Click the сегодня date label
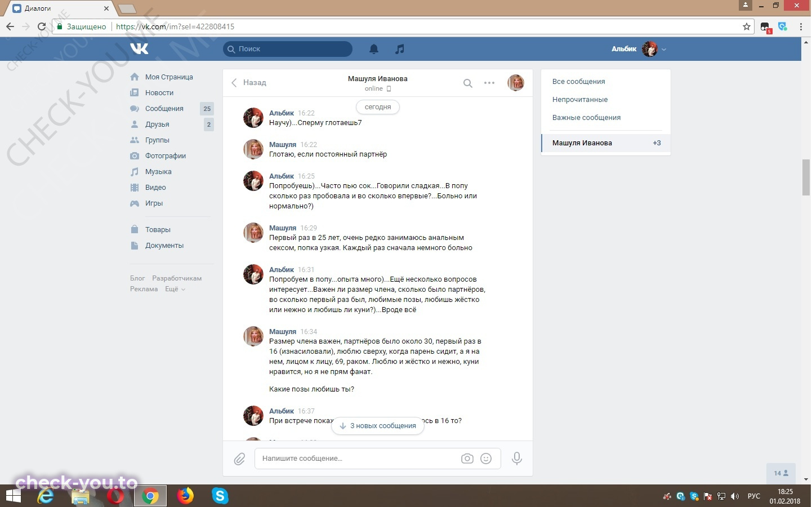The image size is (812, 507). coord(378,107)
